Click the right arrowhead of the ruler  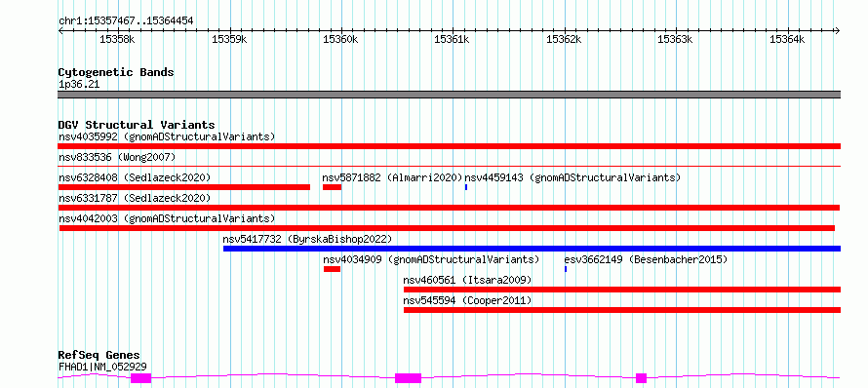tap(838, 30)
